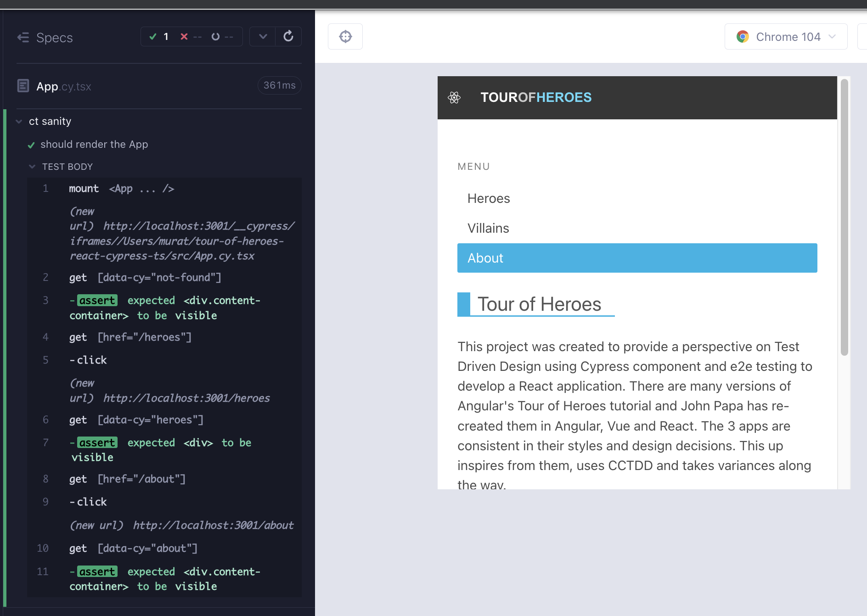
Task: Select command 7 assert expected div visible
Action: coord(164,450)
